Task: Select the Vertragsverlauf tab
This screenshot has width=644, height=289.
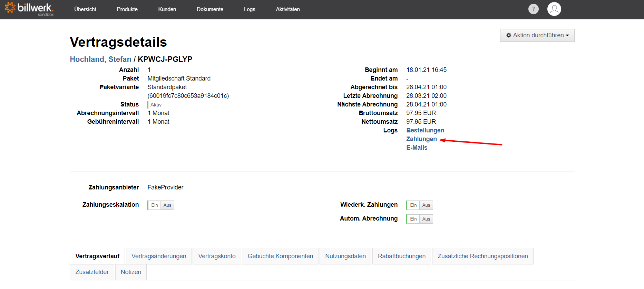Action: [97, 256]
